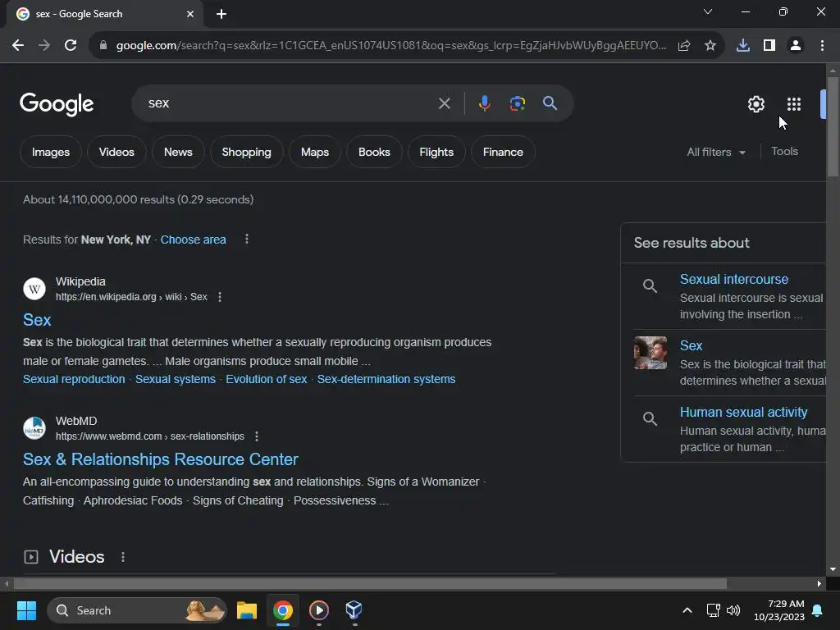This screenshot has width=840, height=630.
Task: Click the vertical scrollbar thumb
Action: click(x=833, y=127)
